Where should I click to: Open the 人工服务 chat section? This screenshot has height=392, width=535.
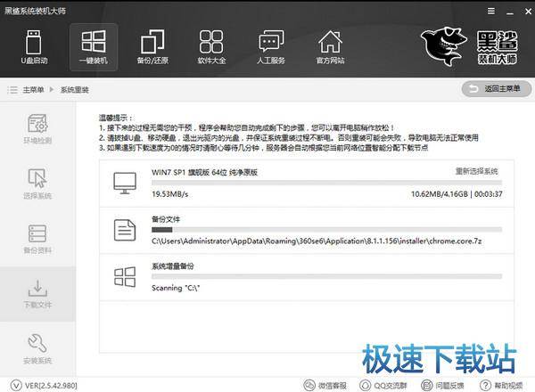tap(271, 47)
